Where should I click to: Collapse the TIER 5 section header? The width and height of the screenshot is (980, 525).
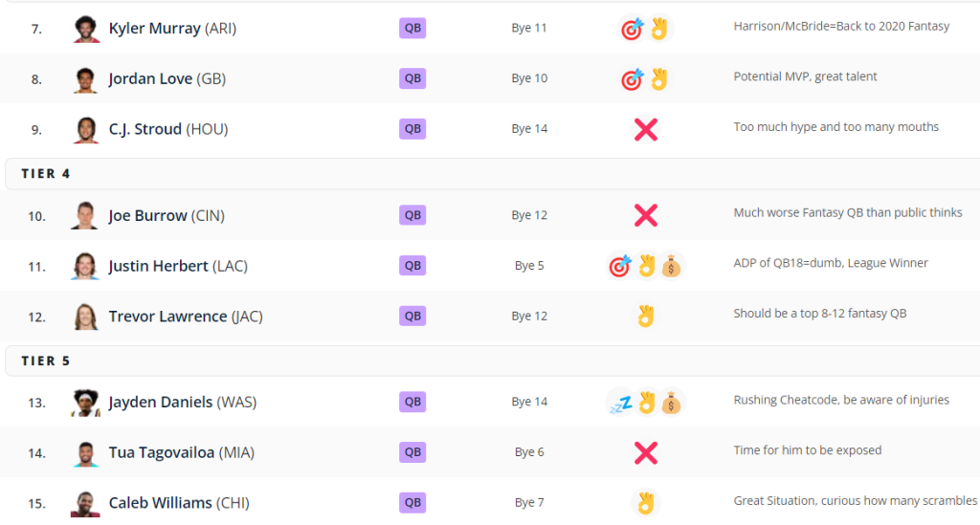pyautogui.click(x=46, y=361)
